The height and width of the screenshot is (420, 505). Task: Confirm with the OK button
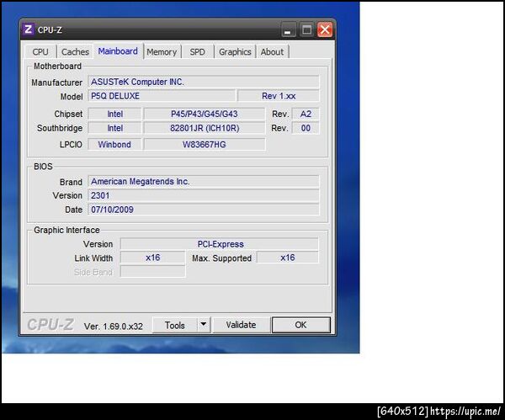click(300, 325)
